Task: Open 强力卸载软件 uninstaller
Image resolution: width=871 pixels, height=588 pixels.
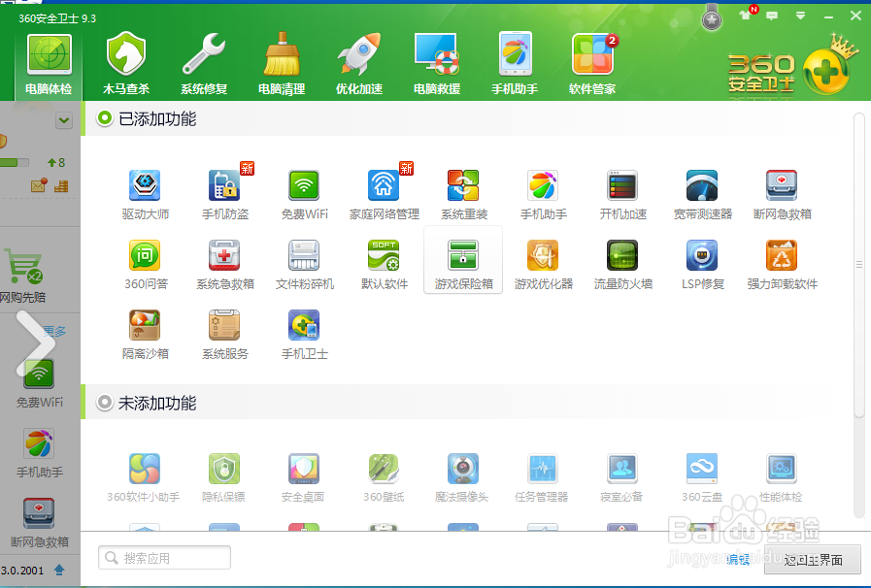Action: [782, 265]
